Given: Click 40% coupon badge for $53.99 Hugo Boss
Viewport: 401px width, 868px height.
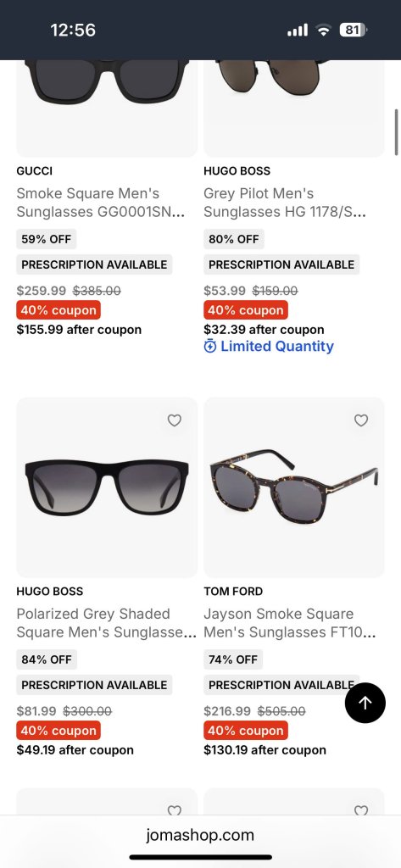Looking at the screenshot, I should click(x=245, y=310).
